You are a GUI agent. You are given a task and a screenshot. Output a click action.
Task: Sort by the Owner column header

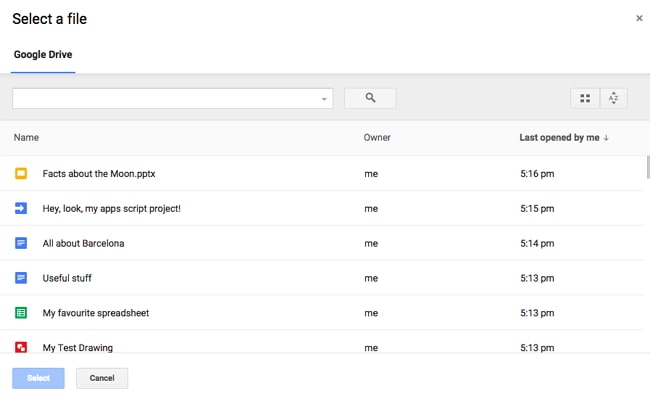[x=377, y=138]
